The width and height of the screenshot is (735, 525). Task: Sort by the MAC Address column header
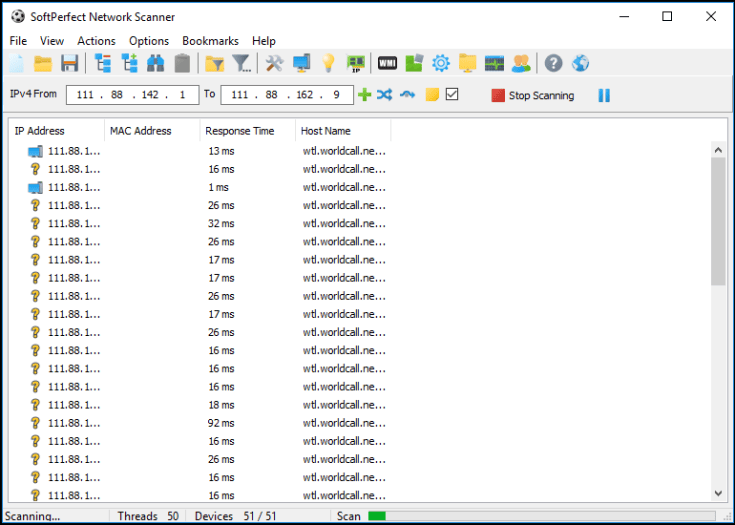[152, 131]
